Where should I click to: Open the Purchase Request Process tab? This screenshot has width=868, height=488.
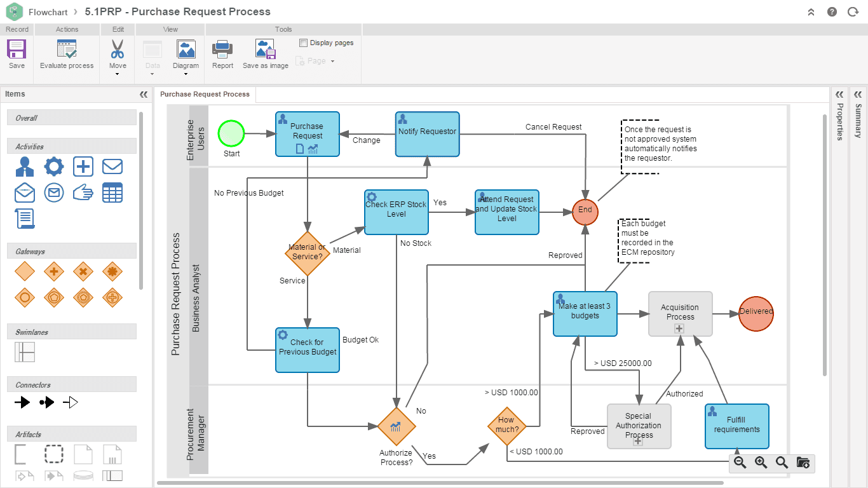[x=205, y=94]
